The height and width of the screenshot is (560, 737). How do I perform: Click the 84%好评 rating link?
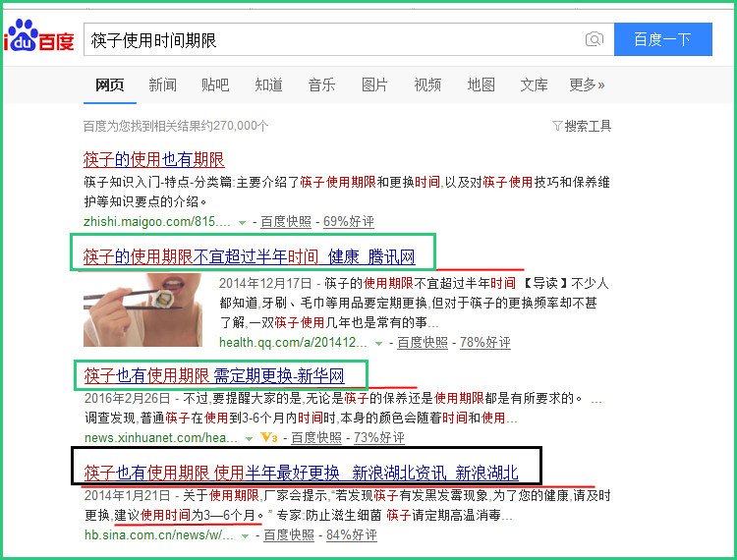click(x=352, y=535)
